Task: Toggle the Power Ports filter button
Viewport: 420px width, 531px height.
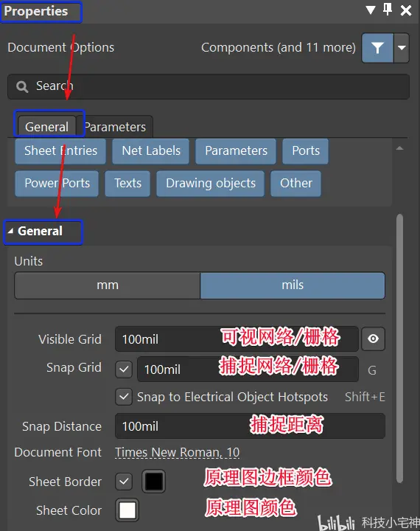Action: pyautogui.click(x=57, y=184)
